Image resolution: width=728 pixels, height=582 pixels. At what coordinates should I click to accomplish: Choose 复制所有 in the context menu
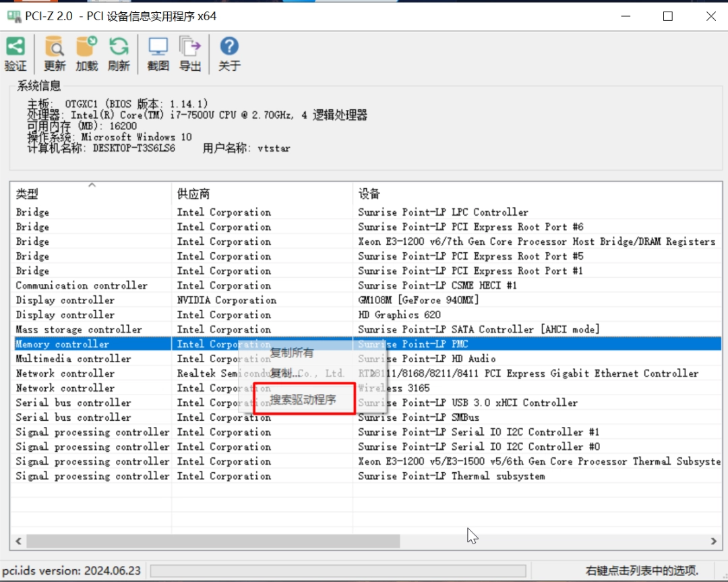click(292, 353)
